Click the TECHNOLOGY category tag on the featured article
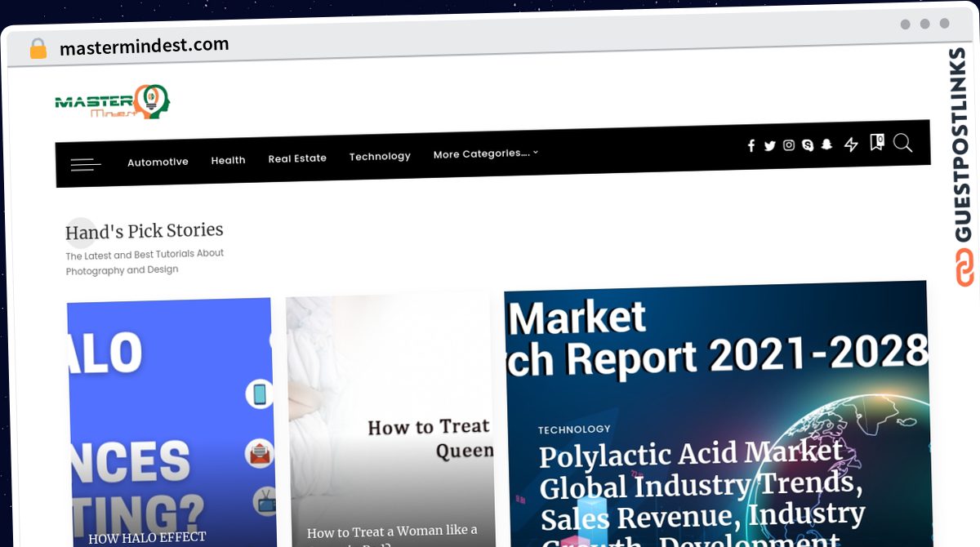The width and height of the screenshot is (980, 547). pos(574,429)
